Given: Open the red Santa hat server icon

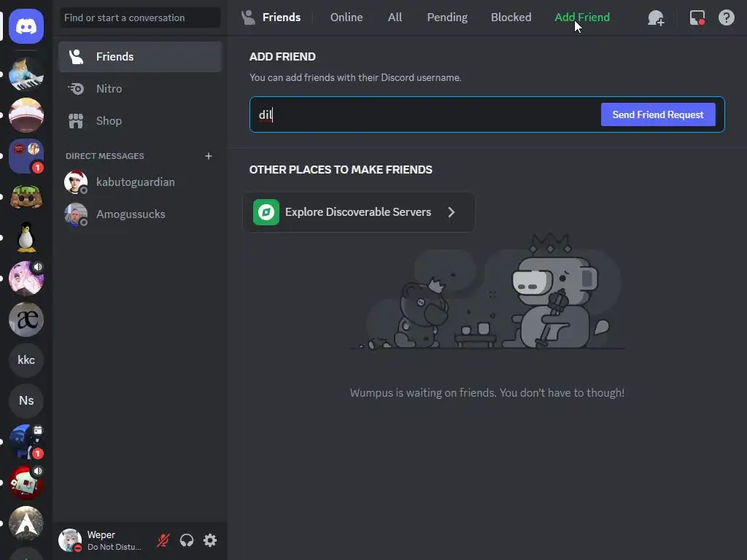Looking at the screenshot, I should pos(26,483).
